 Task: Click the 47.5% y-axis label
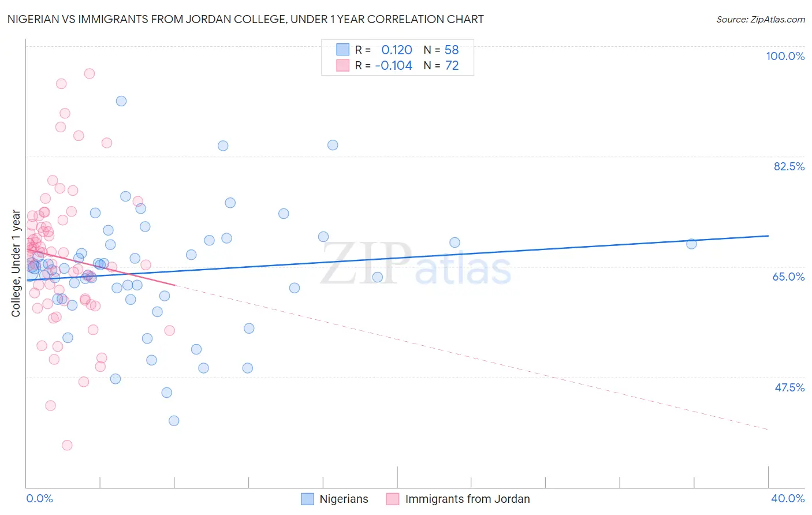tap(789, 387)
